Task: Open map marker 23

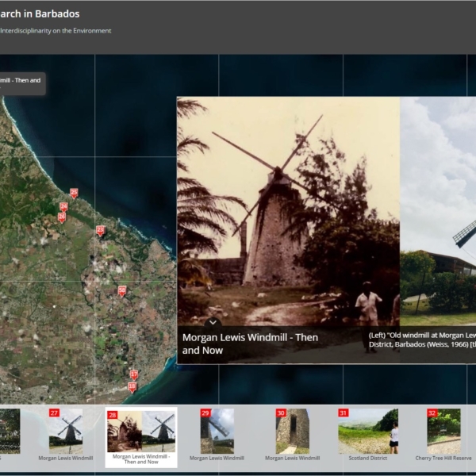Action: pyautogui.click(x=100, y=230)
